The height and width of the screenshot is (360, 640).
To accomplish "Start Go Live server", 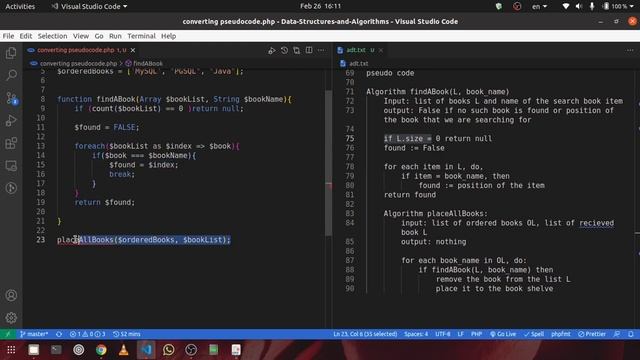I will 503,334.
